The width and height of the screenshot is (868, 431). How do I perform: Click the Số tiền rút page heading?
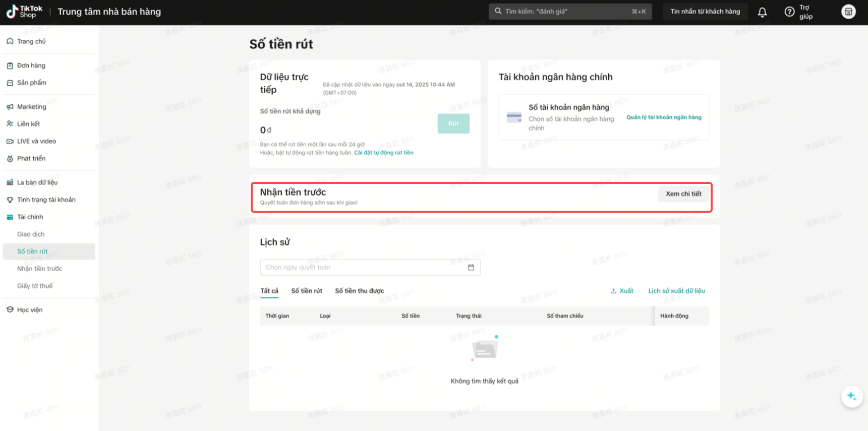(x=281, y=44)
